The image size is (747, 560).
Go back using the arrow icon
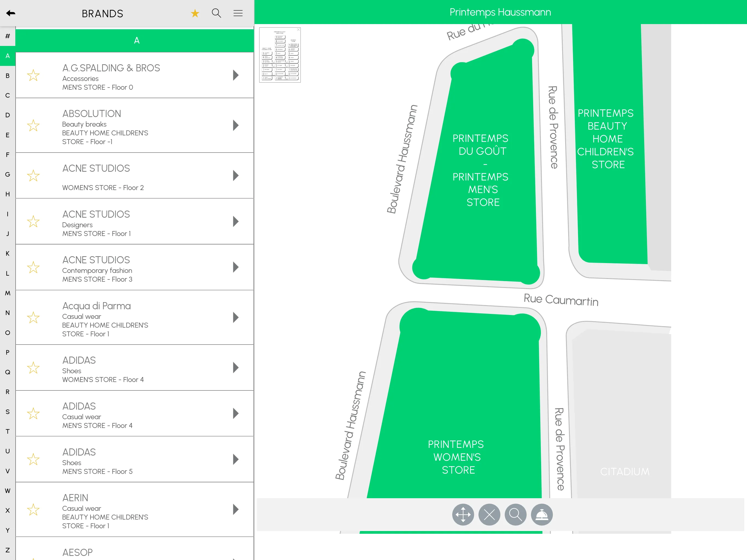(10, 13)
